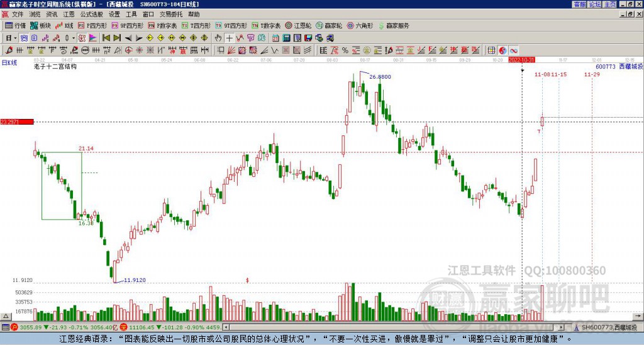Click the red circle crosshair target icon
644x345 pixels.
pyautogui.click(x=128, y=50)
